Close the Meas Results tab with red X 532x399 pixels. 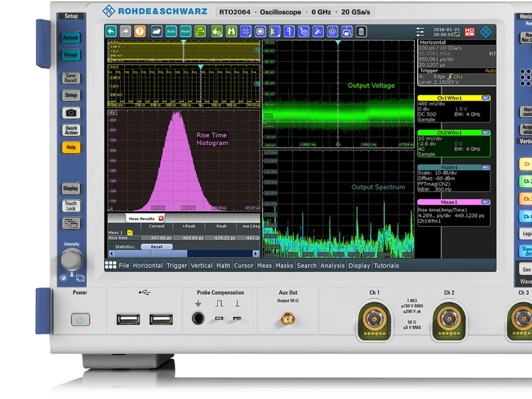point(161,219)
